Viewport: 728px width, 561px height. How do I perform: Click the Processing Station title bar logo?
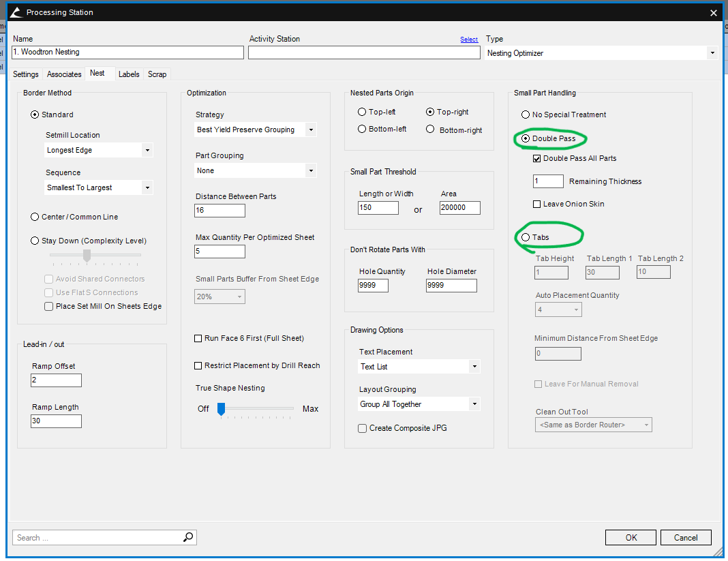click(x=16, y=12)
